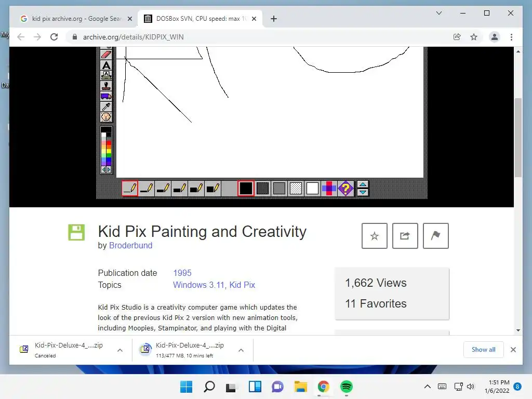Click the green floppy disk software icon
Image resolution: width=532 pixels, height=399 pixels.
tap(76, 232)
